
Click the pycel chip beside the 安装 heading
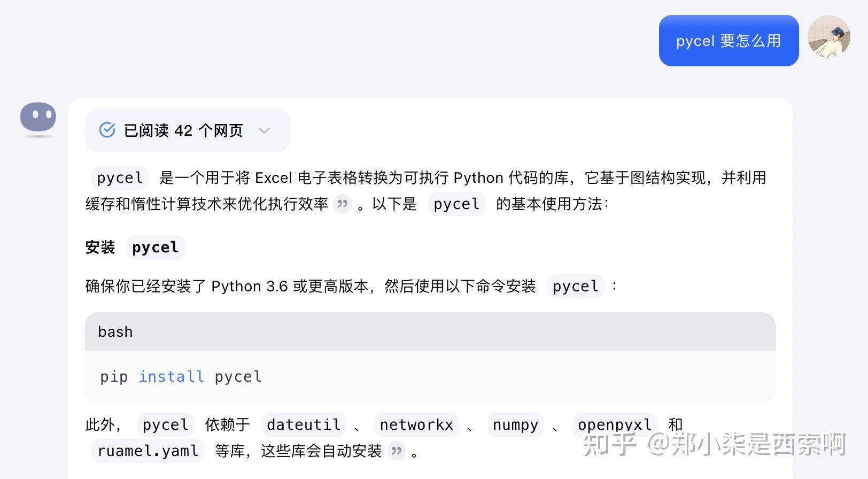pyautogui.click(x=155, y=247)
